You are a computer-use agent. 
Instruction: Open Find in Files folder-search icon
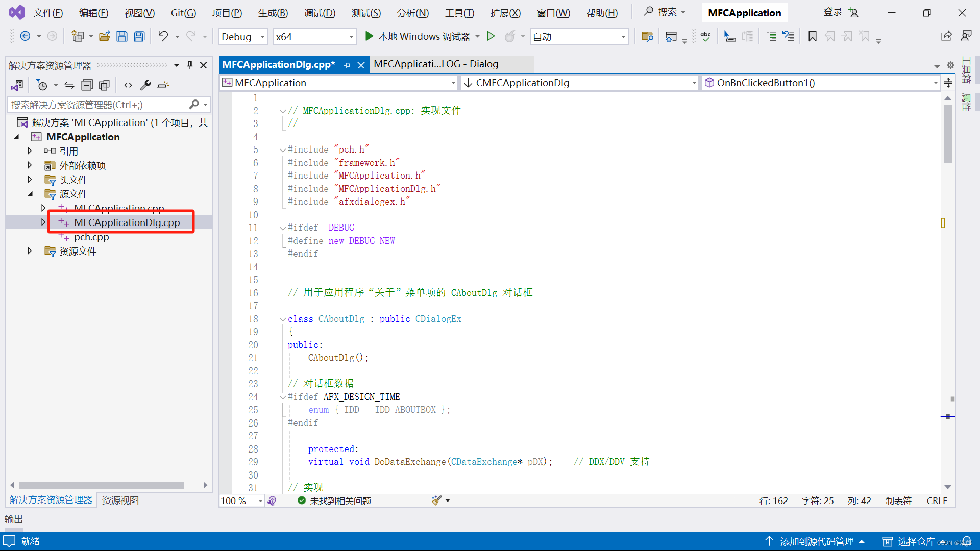click(647, 36)
